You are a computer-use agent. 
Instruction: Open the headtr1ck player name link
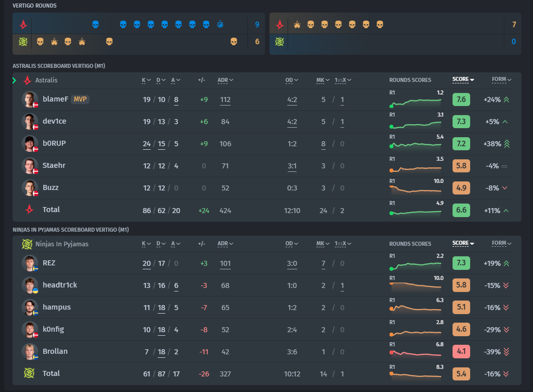[60, 284]
